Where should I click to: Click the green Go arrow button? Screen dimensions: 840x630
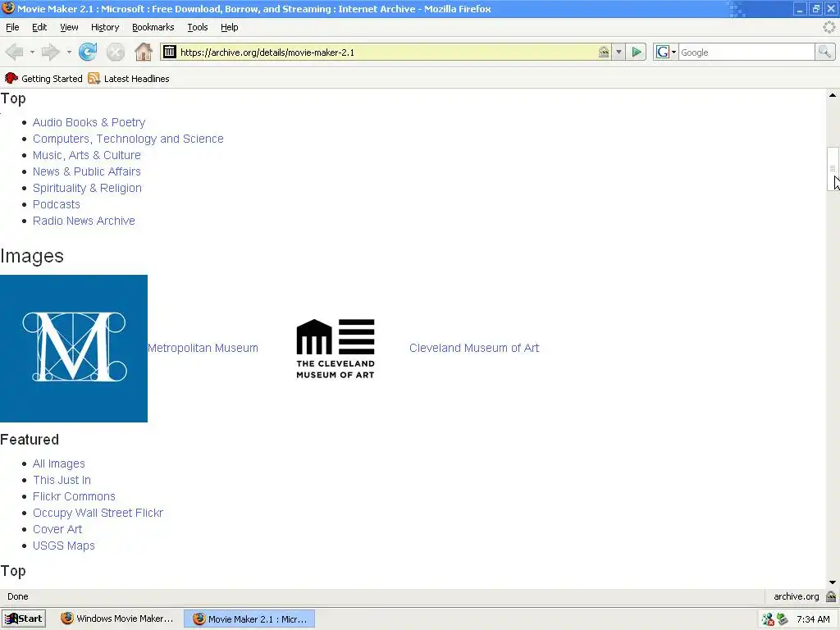coord(637,52)
